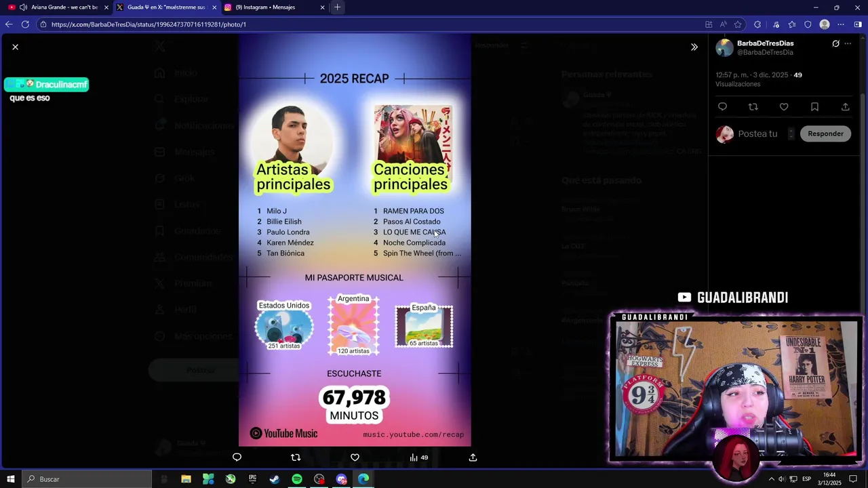Click the Postea tu reply field
This screenshot has height=488, width=868.
click(759, 134)
